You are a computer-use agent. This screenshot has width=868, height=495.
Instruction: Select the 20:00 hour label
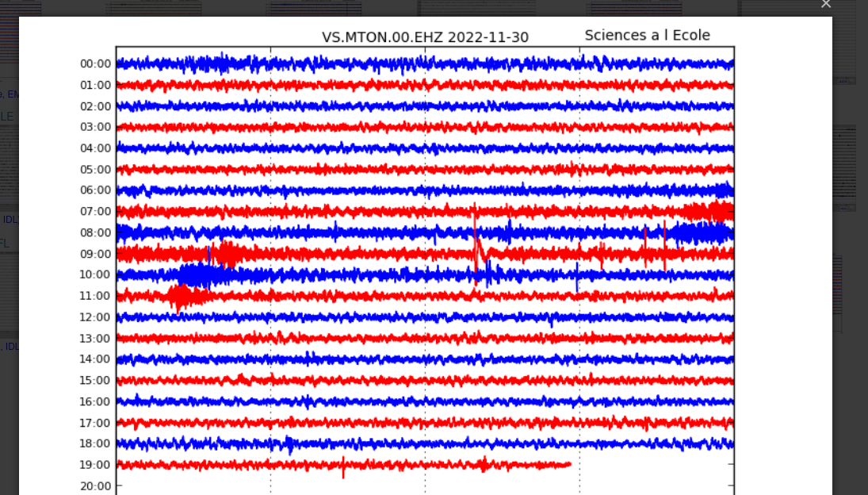[95, 485]
